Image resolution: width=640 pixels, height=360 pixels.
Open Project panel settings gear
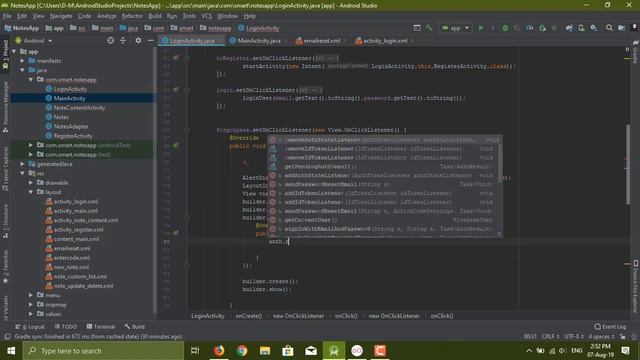pos(138,40)
